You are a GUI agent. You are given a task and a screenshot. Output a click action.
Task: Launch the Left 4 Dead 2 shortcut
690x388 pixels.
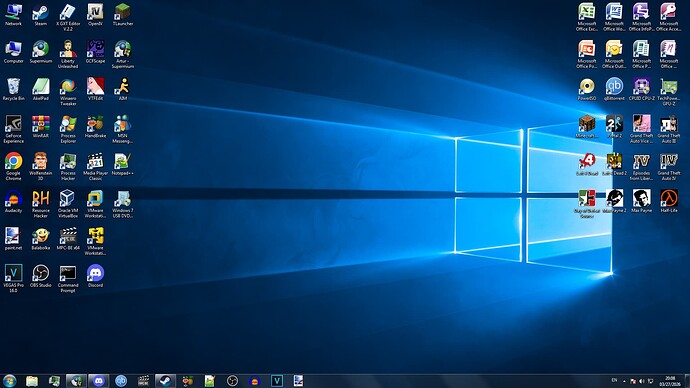point(614,165)
